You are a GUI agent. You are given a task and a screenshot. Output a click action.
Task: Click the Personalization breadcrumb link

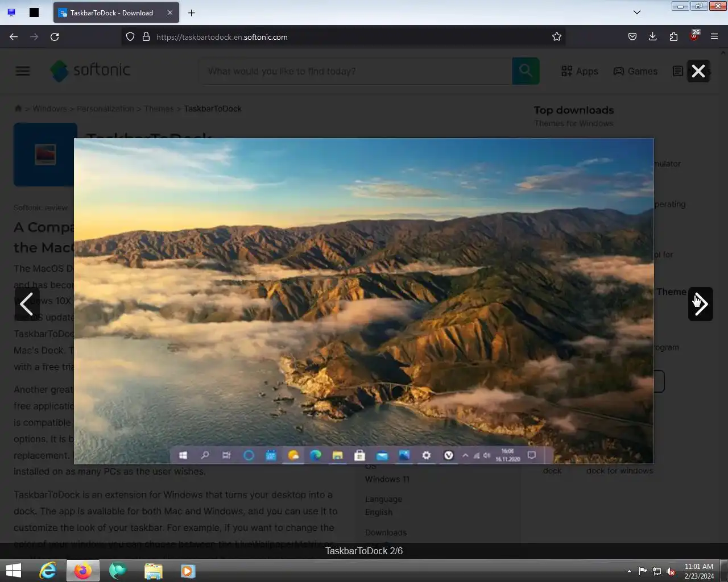click(105, 109)
